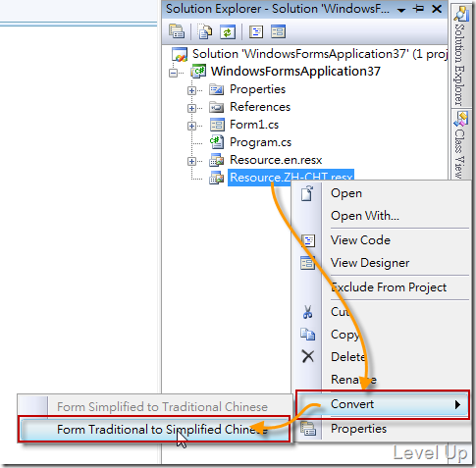
Task: Click the View Code toolbar icon
Action: pyautogui.click(x=256, y=31)
